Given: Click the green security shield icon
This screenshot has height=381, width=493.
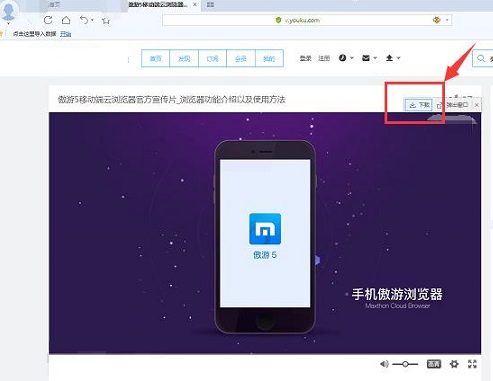Looking at the screenshot, I should pyautogui.click(x=279, y=20).
